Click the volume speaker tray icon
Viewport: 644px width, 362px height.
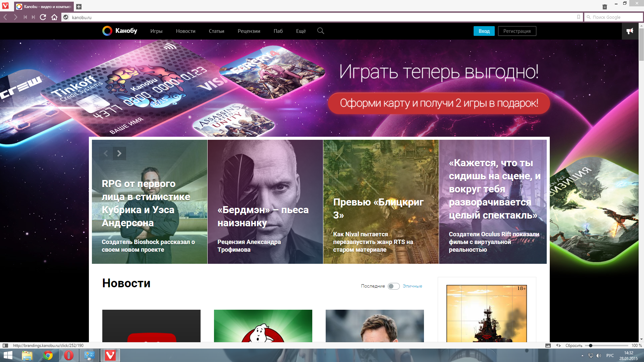[599, 356]
